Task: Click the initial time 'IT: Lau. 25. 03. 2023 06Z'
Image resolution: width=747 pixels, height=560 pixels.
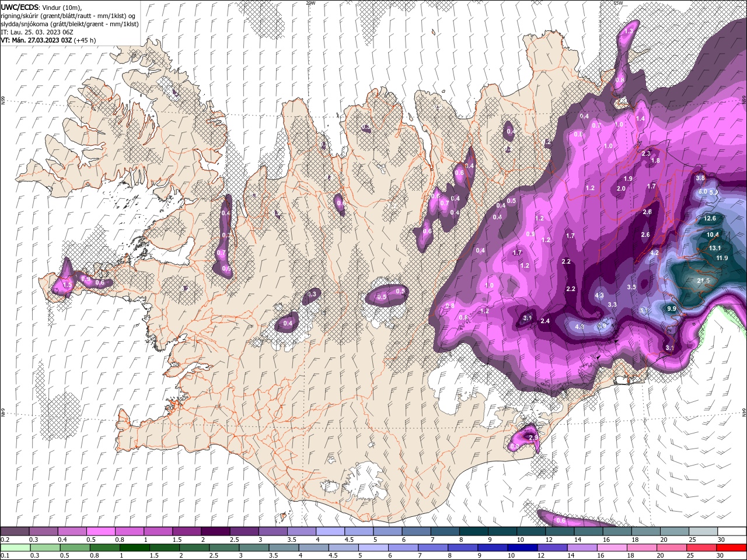Action: click(x=37, y=32)
